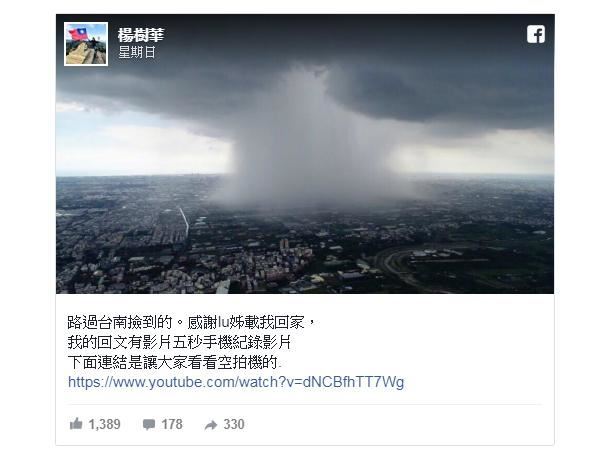This screenshot has width=599, height=455.
Task: Open the YouTube watch link
Action: click(x=236, y=382)
